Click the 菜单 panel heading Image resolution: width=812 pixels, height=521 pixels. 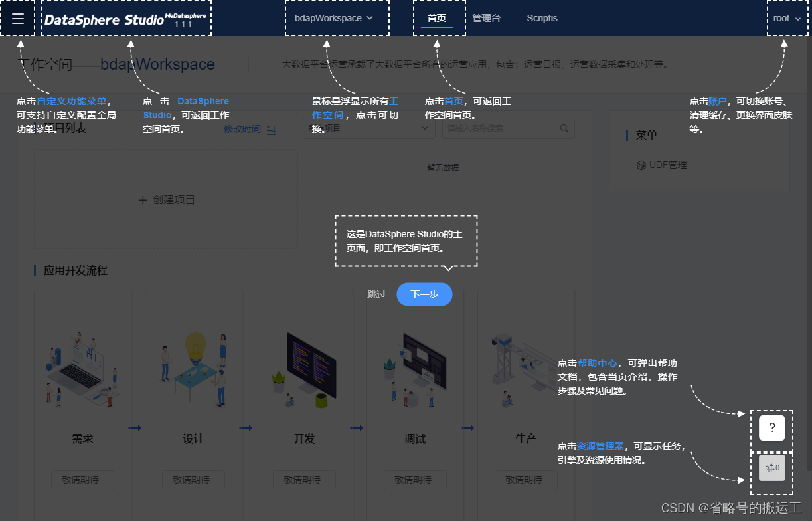646,135
